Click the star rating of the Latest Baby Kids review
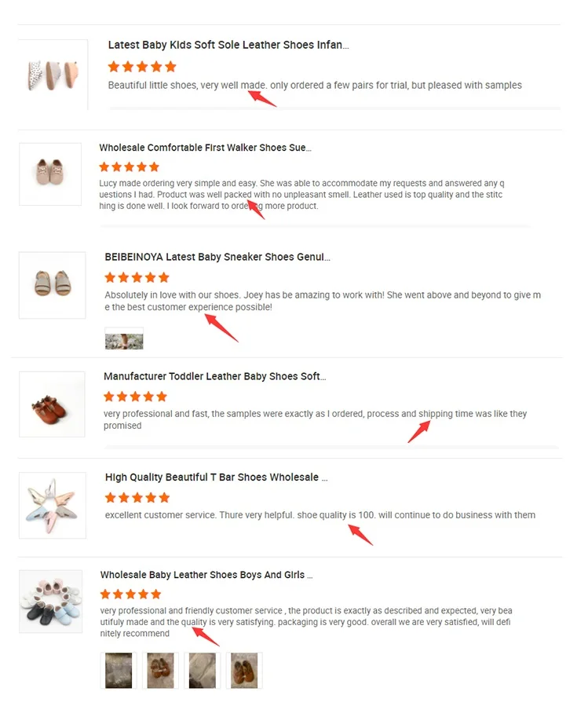The image size is (588, 717). coord(142,67)
